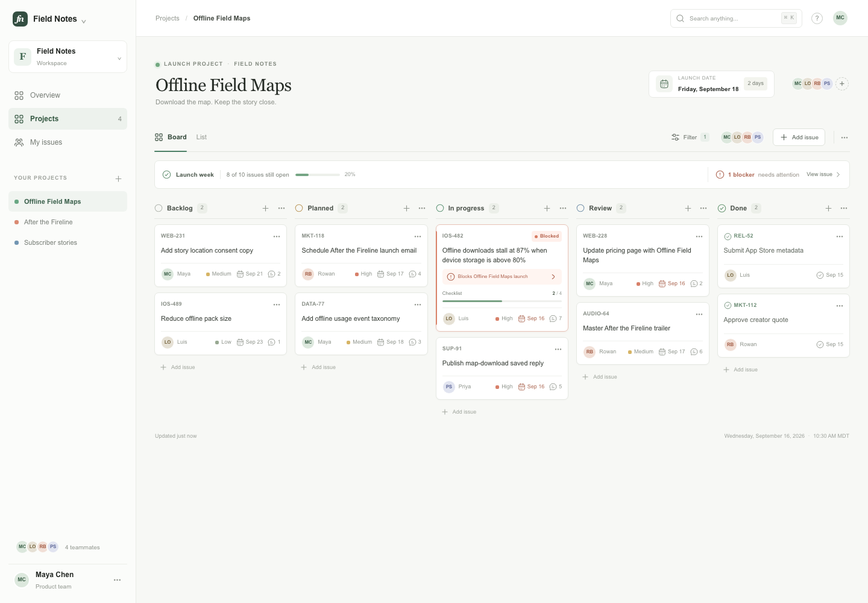This screenshot has height=603, width=868.
Task: Focus the Search anything field
Action: [736, 19]
